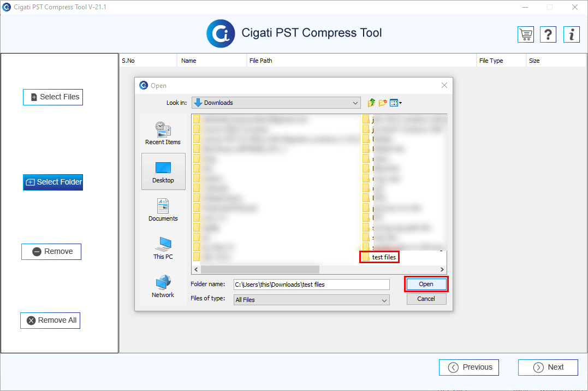
Task: Go up one folder level in Open dialog
Action: (x=371, y=103)
